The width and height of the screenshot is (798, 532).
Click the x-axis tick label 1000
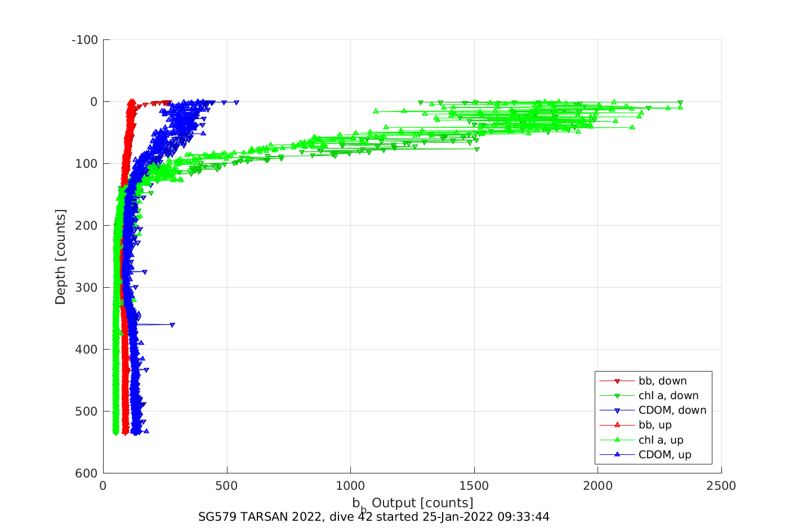(350, 486)
